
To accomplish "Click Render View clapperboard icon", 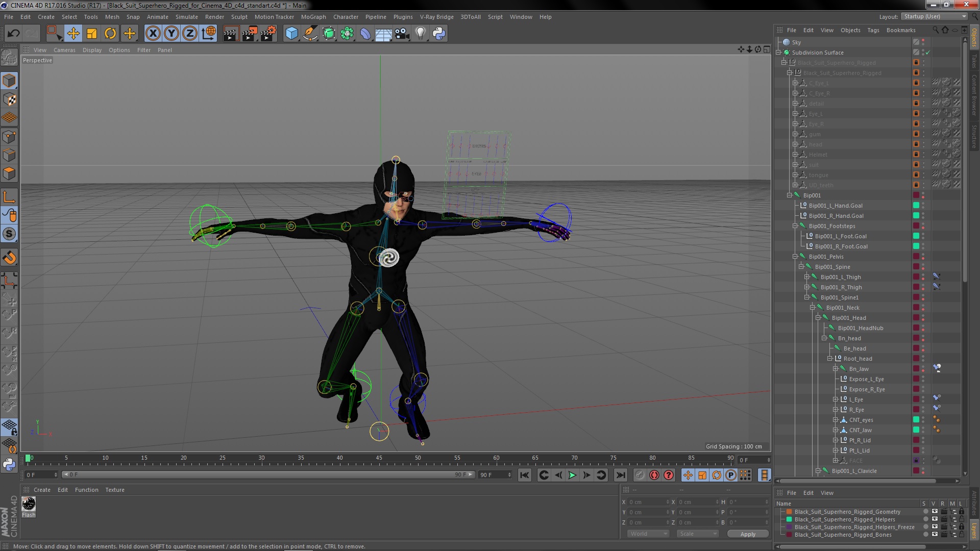I will (x=231, y=34).
